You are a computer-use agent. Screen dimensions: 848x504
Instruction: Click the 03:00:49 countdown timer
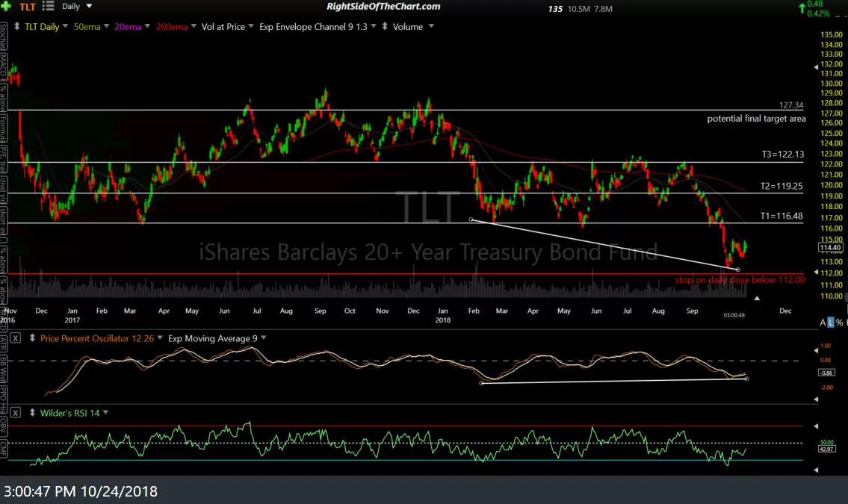click(734, 316)
